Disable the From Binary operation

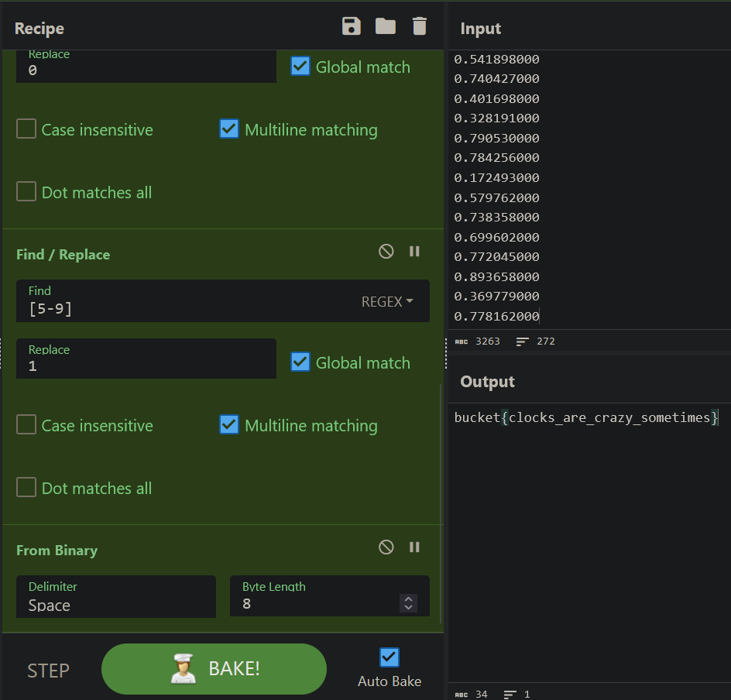[x=386, y=547]
